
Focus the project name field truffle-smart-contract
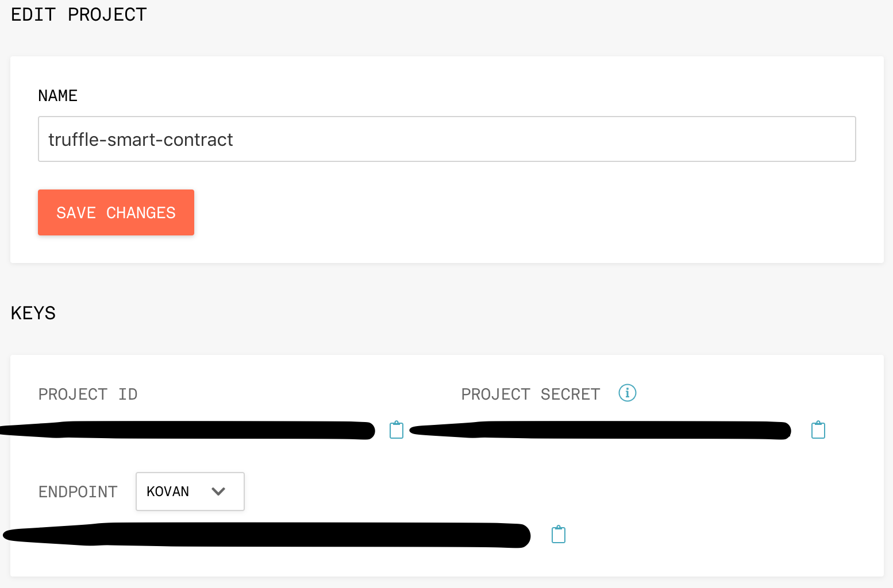point(447,139)
